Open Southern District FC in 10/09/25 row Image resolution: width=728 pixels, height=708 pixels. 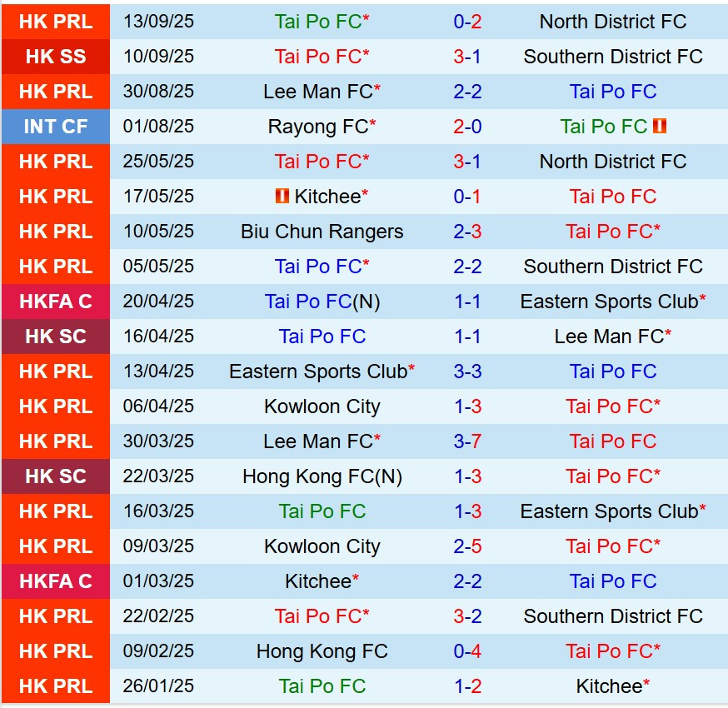pos(613,57)
